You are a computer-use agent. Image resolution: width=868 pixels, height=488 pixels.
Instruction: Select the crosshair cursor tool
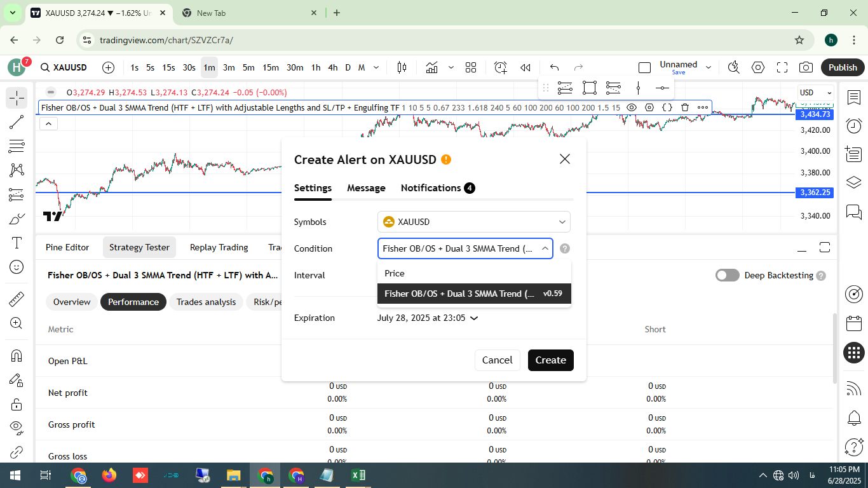(x=17, y=98)
